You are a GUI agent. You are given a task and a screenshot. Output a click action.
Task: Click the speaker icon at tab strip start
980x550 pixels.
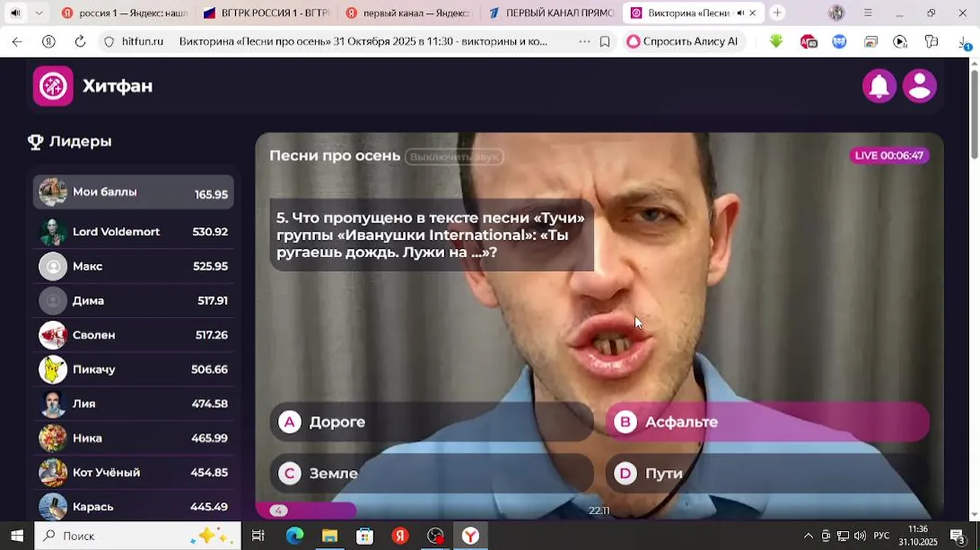(15, 13)
